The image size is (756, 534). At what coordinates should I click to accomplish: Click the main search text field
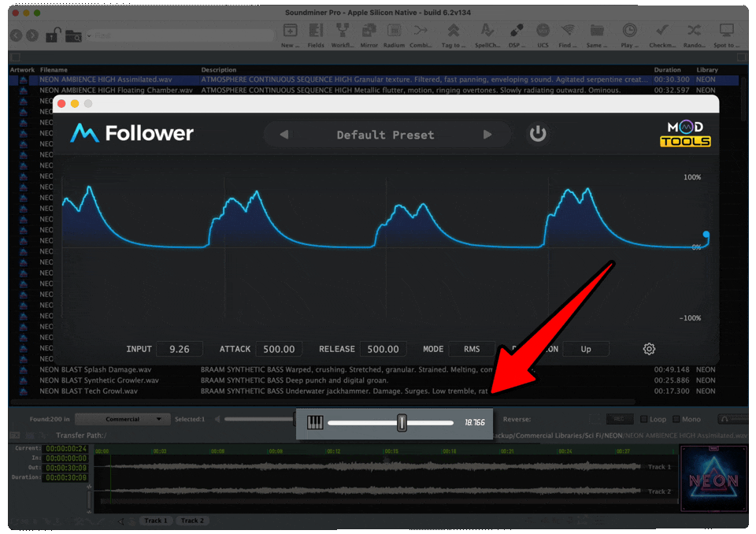[183, 35]
